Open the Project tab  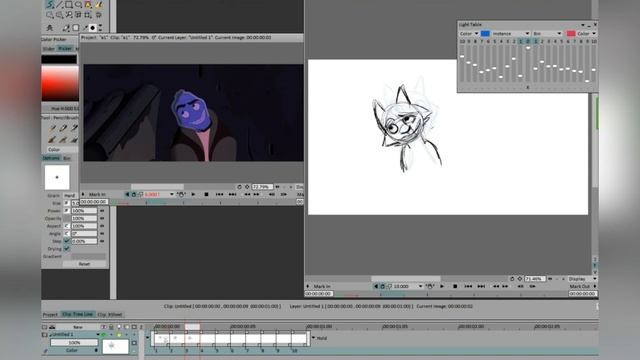(50, 315)
